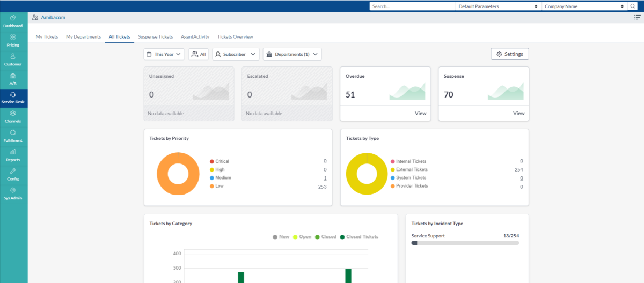The width and height of the screenshot is (644, 283).
Task: Open the list menu icon top right
Action: [x=637, y=17]
